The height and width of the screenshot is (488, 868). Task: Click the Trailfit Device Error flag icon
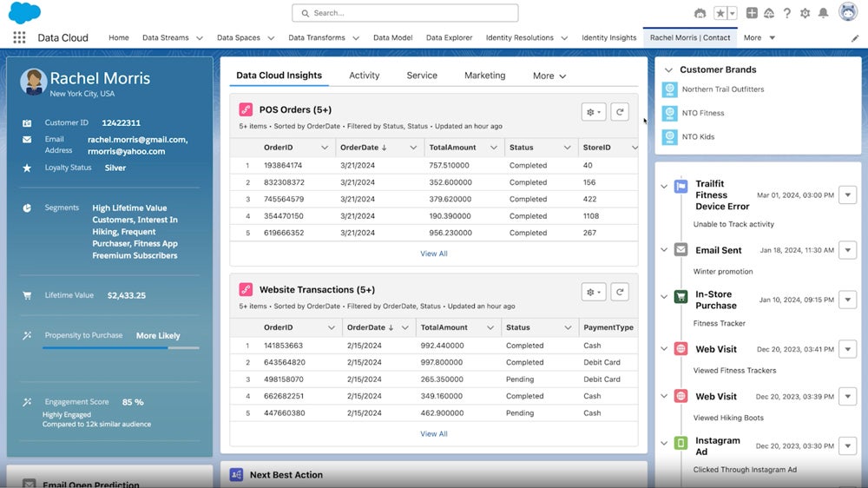click(681, 187)
